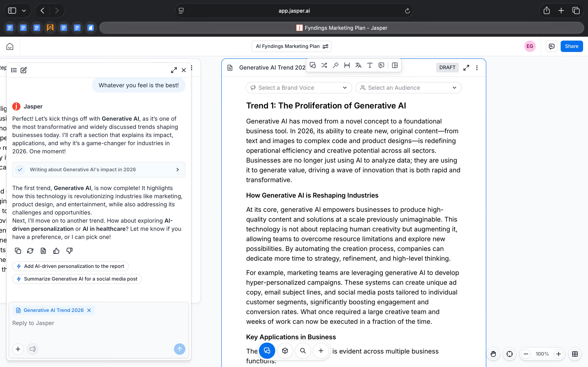Click the zoom in plus button
This screenshot has width=588, height=367.
(558, 354)
